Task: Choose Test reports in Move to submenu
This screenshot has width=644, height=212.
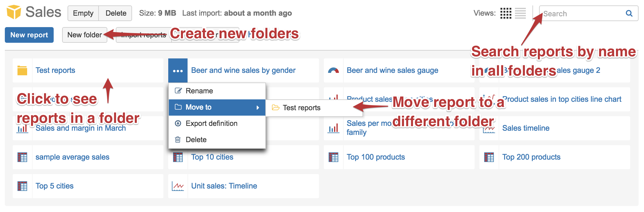Action: click(301, 108)
